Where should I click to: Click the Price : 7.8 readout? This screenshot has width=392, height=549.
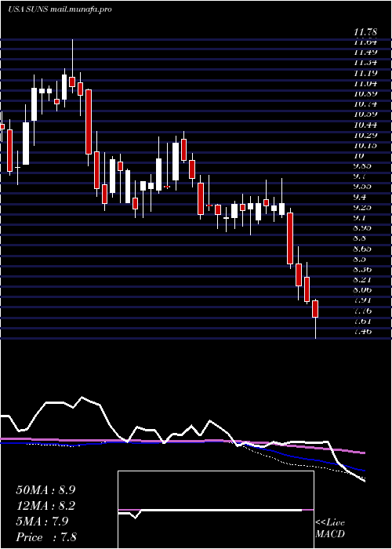(46, 537)
